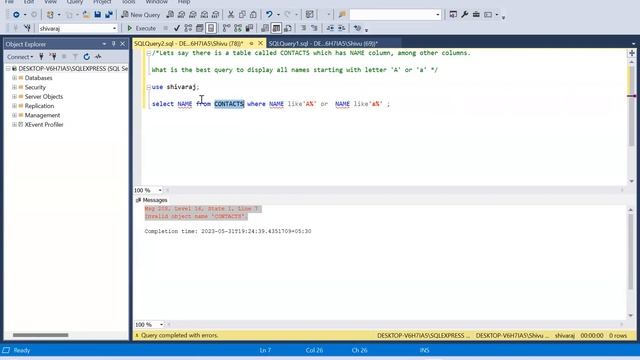Pin the Object Explorer panel
The image size is (640, 360).
coord(113,44)
